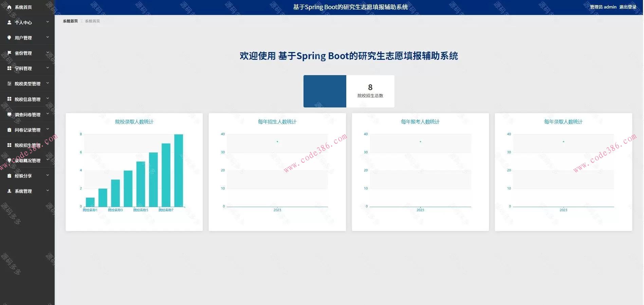This screenshot has width=644, height=305.
Task: Expand the 个人中心 chevron arrow
Action: [48, 22]
